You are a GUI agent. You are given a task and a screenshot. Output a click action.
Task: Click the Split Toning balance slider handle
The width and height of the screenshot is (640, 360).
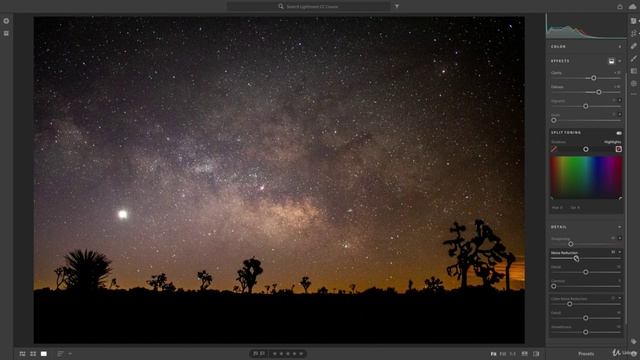click(586, 149)
